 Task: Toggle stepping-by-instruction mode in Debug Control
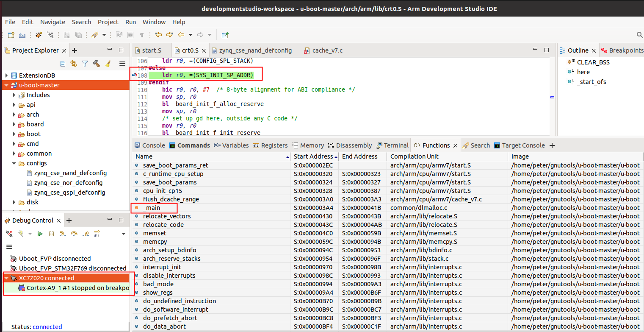(97, 234)
